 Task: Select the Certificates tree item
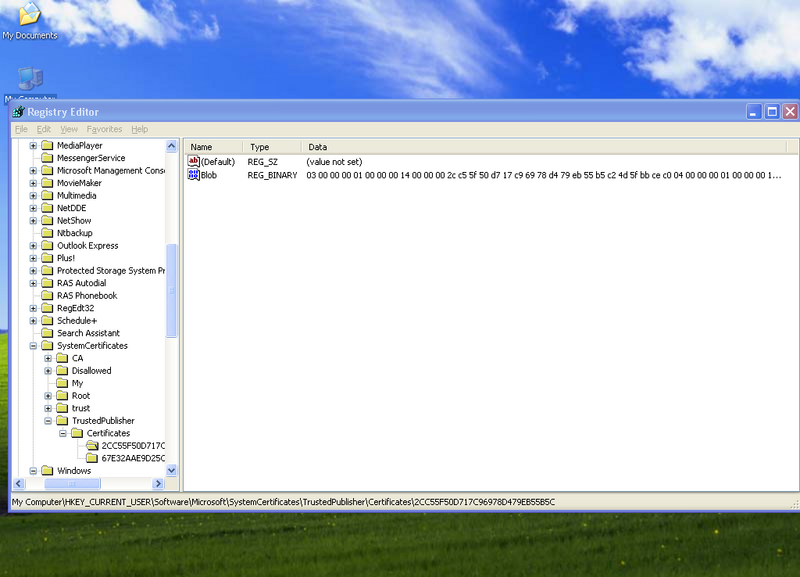(x=108, y=433)
